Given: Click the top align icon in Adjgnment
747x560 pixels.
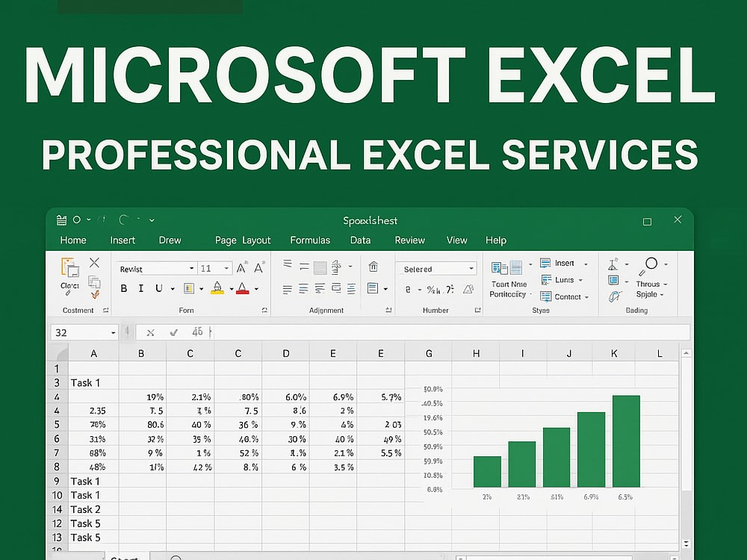Looking at the screenshot, I should click(x=288, y=264).
